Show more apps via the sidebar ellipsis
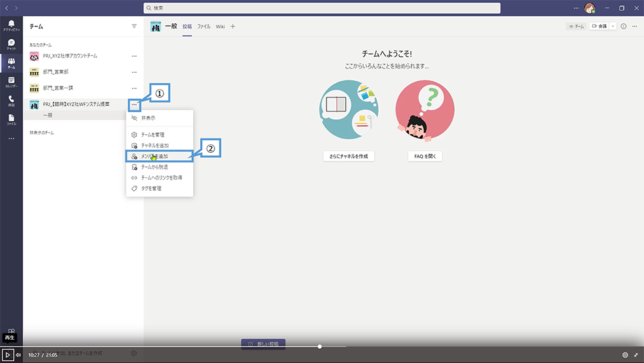The width and height of the screenshot is (644, 363). tap(11, 139)
